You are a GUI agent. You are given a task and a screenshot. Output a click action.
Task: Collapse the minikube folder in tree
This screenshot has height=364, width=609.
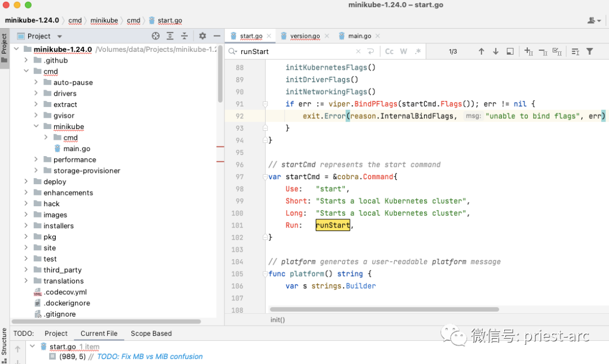click(36, 127)
